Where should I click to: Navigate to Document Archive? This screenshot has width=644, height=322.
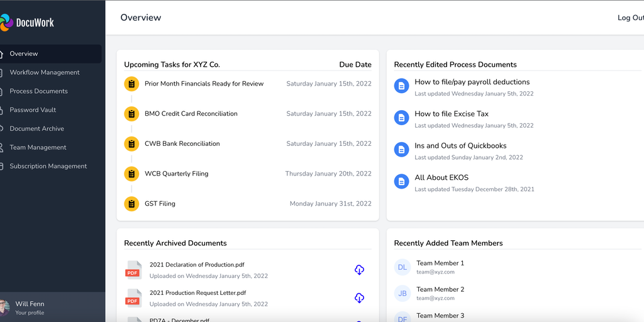(x=36, y=129)
